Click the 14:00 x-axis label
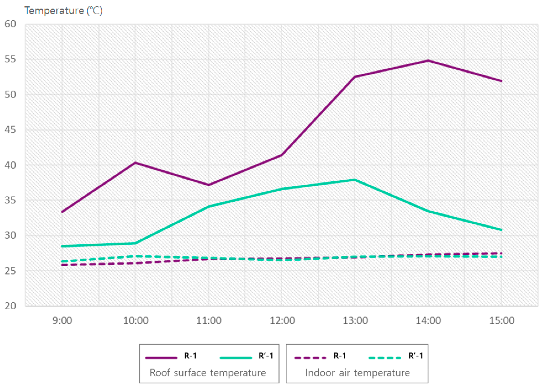Screen dimensions: 545x392 (428, 320)
